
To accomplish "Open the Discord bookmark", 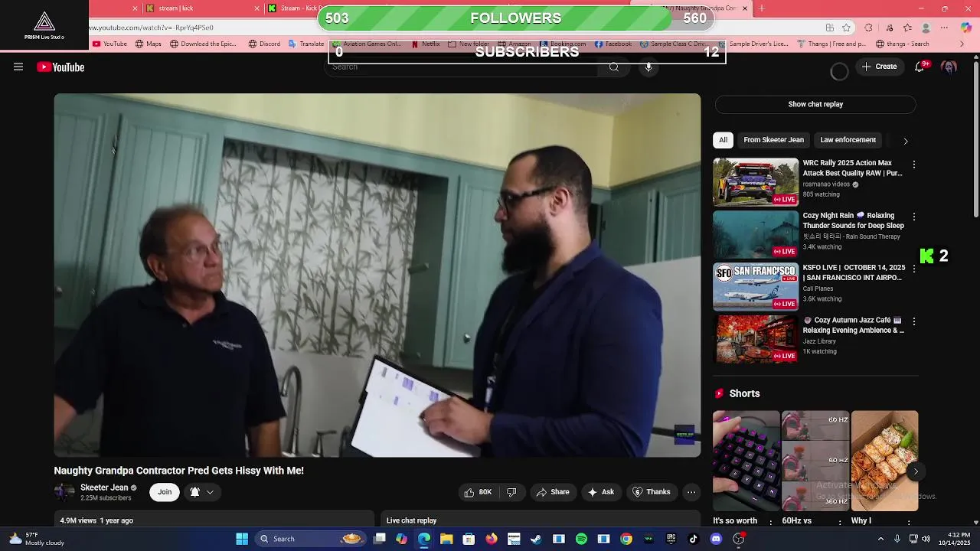I will (264, 44).
